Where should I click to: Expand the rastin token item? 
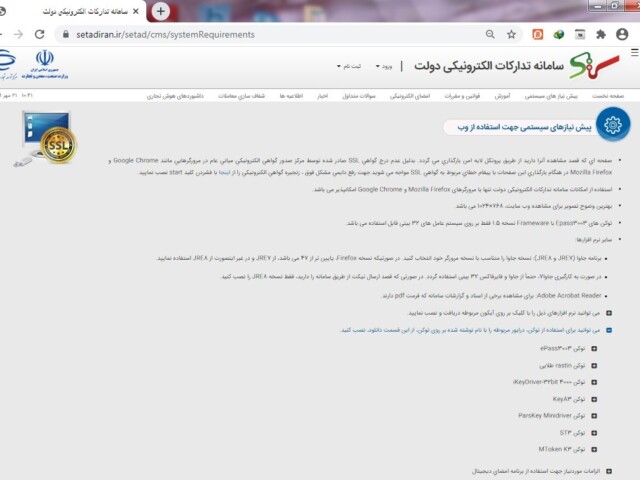coord(593,365)
